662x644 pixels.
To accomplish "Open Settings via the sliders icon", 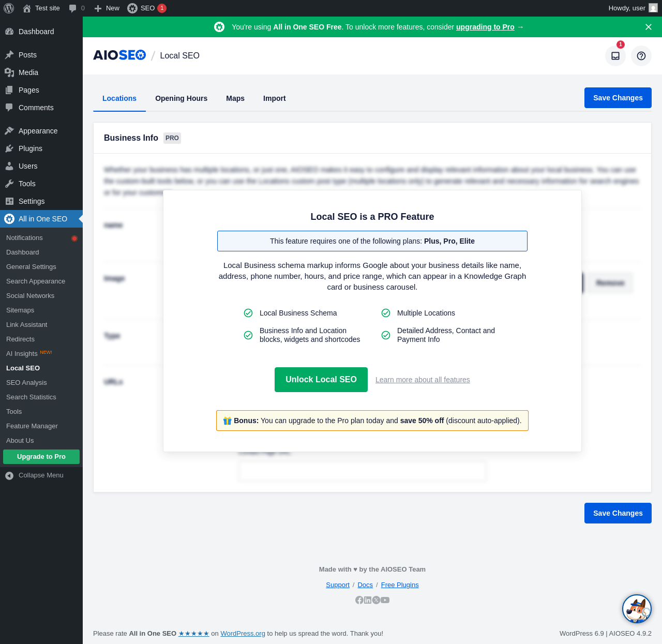I will coord(9,201).
